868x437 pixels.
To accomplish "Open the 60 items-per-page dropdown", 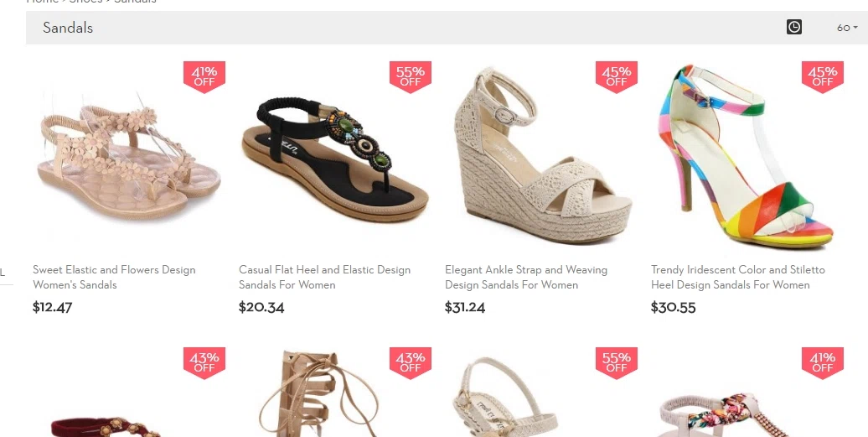I will (847, 28).
